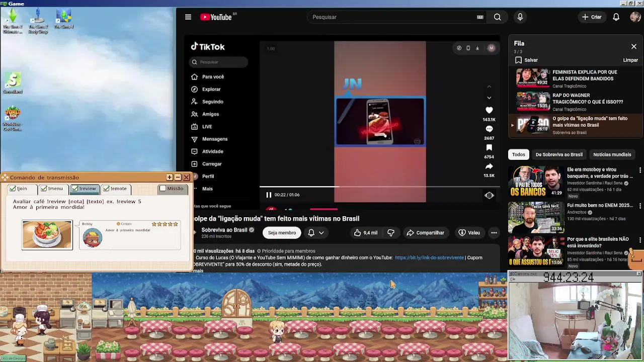Expand the Comando de transmissão window with plus
The width and height of the screenshot is (644, 362).
click(x=170, y=177)
